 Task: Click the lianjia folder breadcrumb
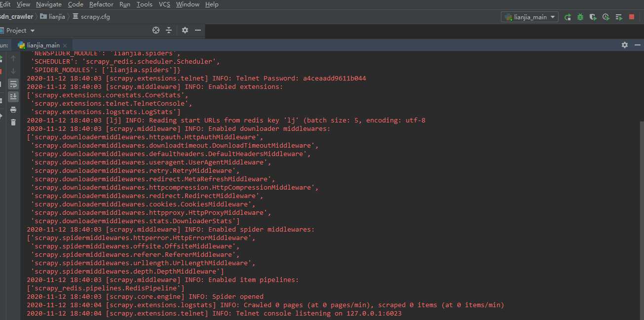[53, 16]
